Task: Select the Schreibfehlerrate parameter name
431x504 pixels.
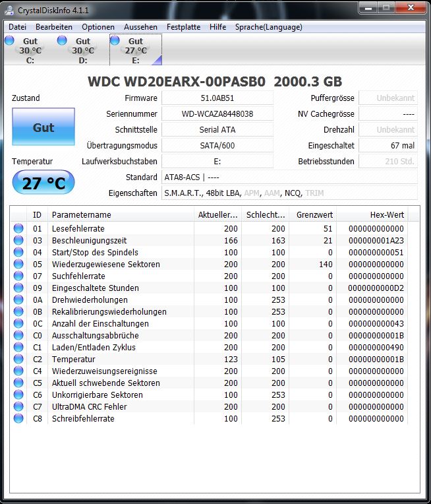Action: tap(83, 419)
